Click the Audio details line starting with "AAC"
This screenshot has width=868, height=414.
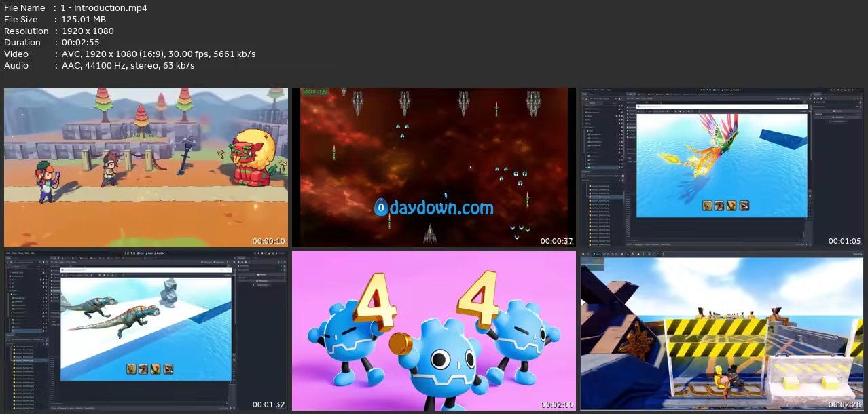[x=127, y=66]
